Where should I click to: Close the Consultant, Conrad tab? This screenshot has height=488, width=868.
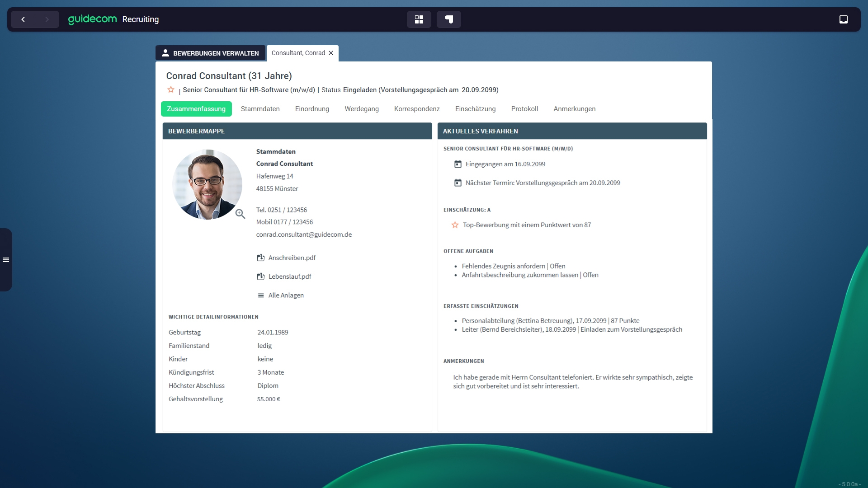[x=331, y=53]
